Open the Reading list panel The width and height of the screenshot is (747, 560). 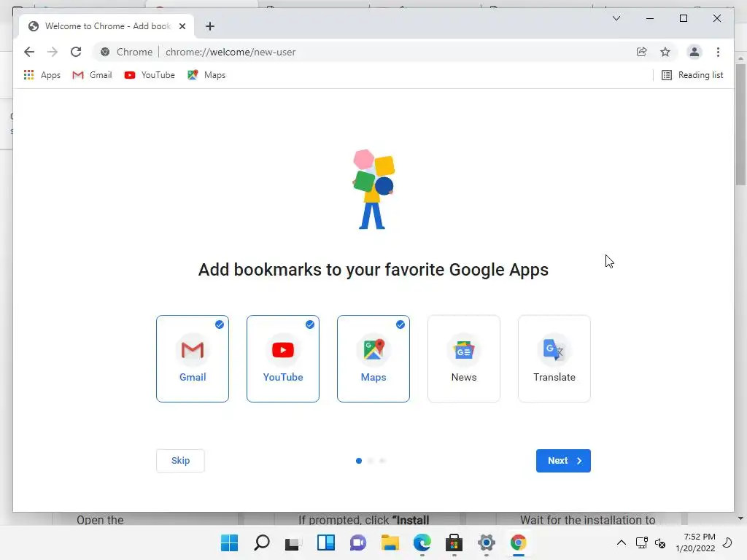tap(692, 75)
